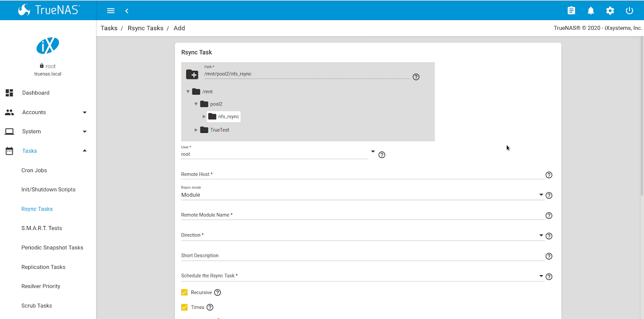Click the hamburger menu icon in header
This screenshot has width=644, height=319.
[111, 11]
